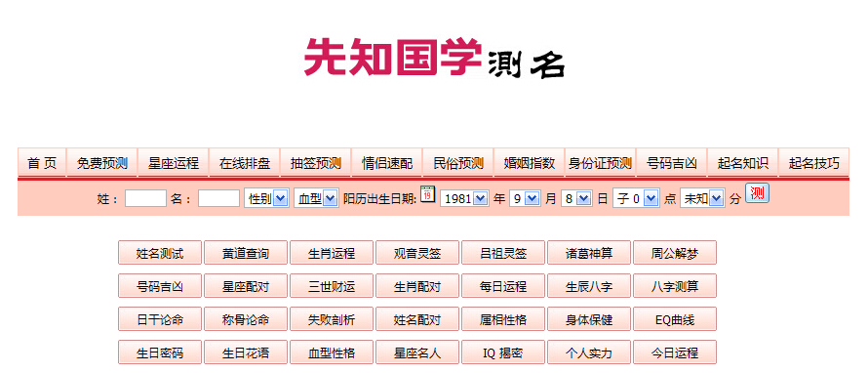The width and height of the screenshot is (868, 373).
Task: Click the EQ曲线 button
Action: 675,319
